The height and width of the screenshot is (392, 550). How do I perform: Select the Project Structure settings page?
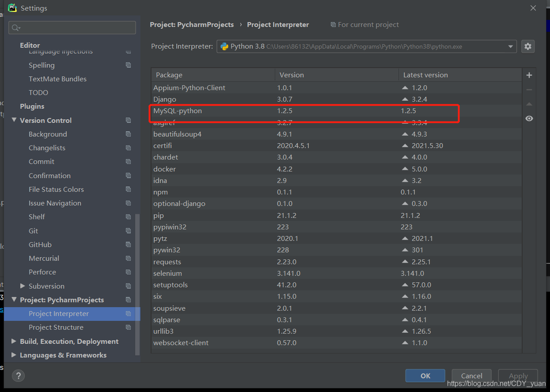[56, 327]
